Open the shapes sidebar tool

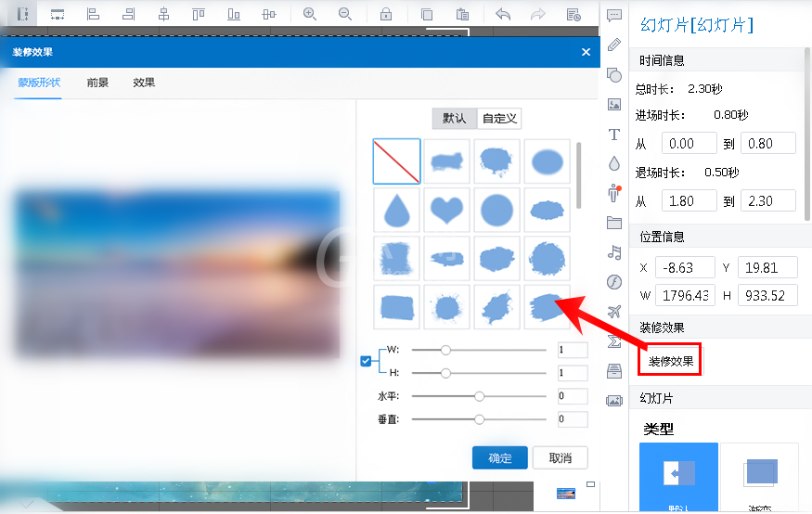[614, 75]
